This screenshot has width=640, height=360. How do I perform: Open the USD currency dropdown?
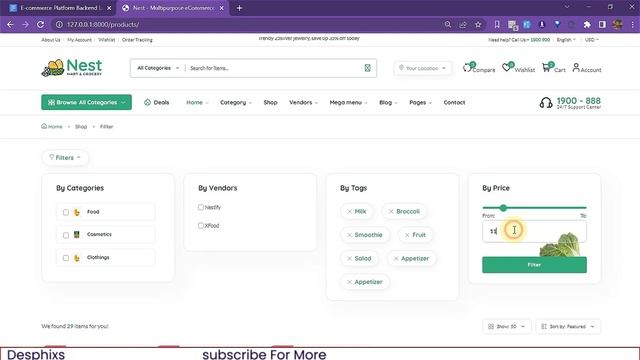(x=591, y=40)
